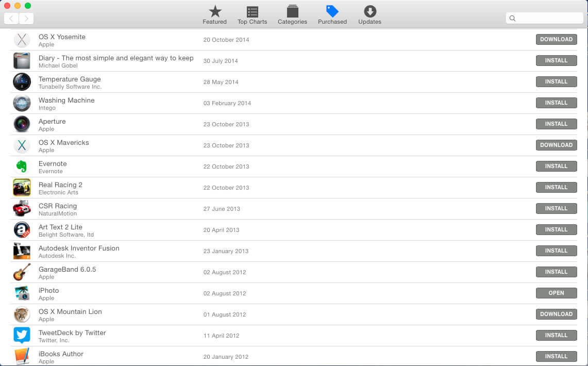Click the OS X Yosemite title
Image resolution: width=588 pixels, height=366 pixels.
(x=62, y=37)
